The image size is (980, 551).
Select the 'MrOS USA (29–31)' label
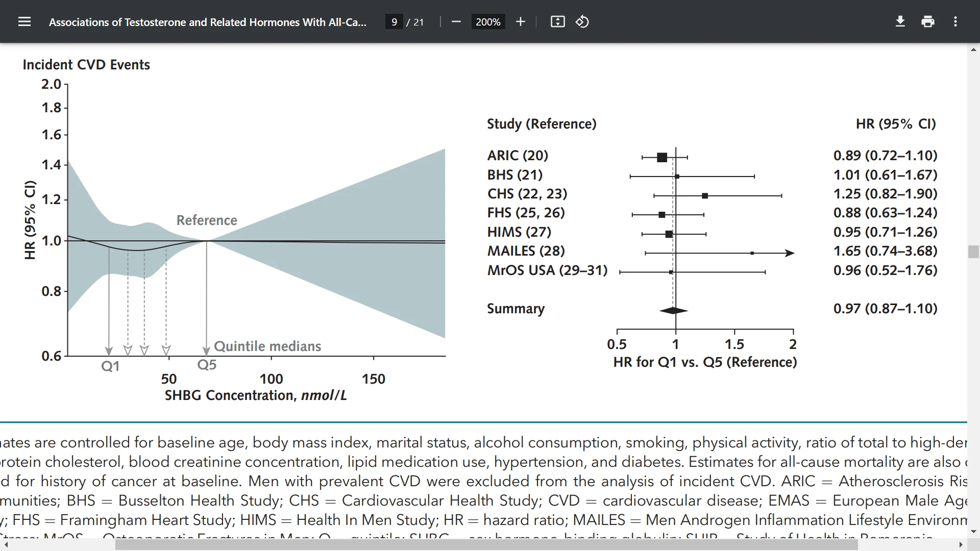[547, 270]
